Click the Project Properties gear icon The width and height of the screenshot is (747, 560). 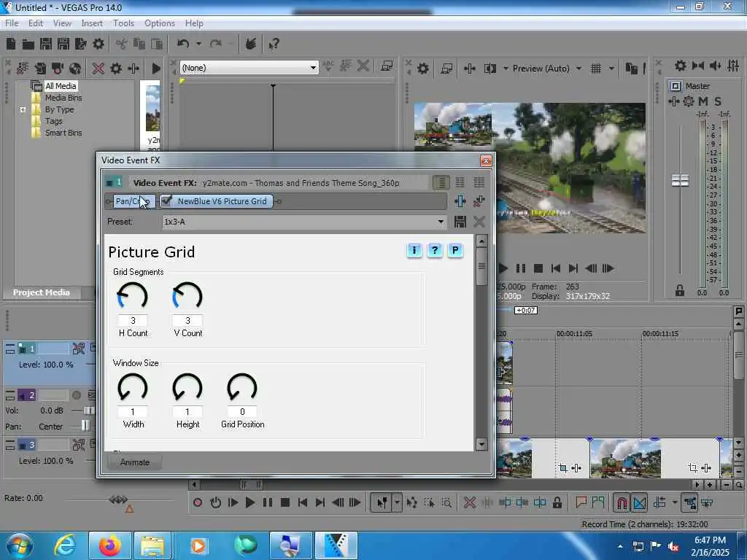point(98,44)
